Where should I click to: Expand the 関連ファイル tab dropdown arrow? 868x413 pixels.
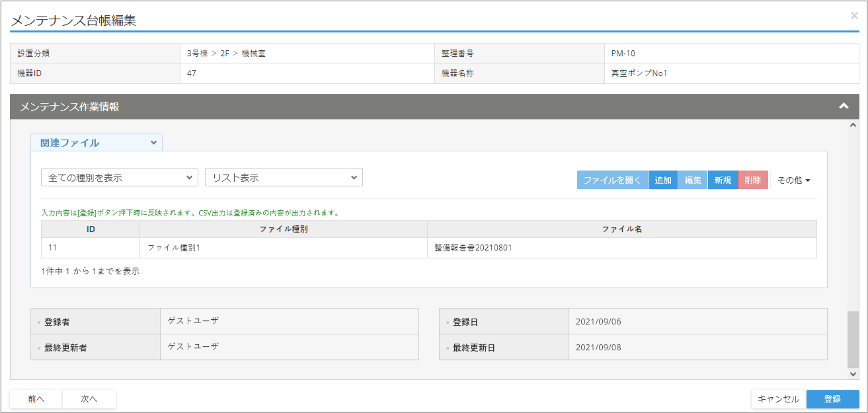tap(153, 143)
